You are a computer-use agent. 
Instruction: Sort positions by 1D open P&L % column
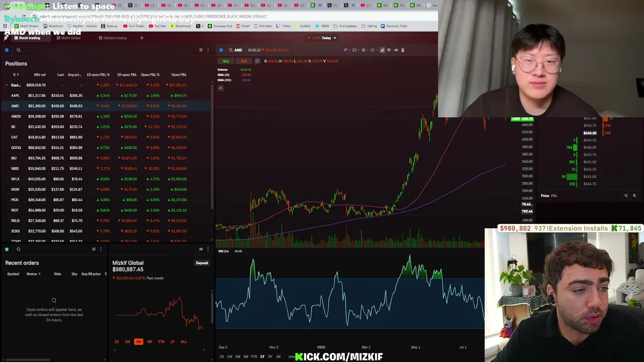coord(98,75)
